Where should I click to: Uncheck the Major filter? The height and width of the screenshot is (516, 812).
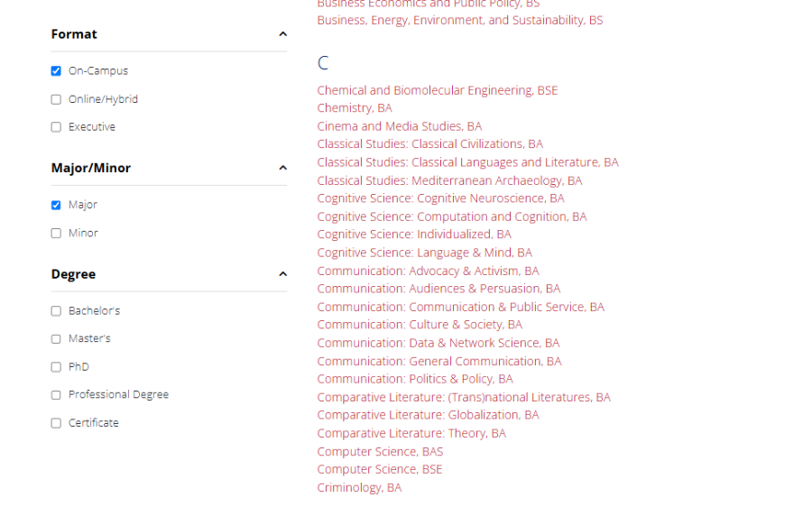coord(56,205)
